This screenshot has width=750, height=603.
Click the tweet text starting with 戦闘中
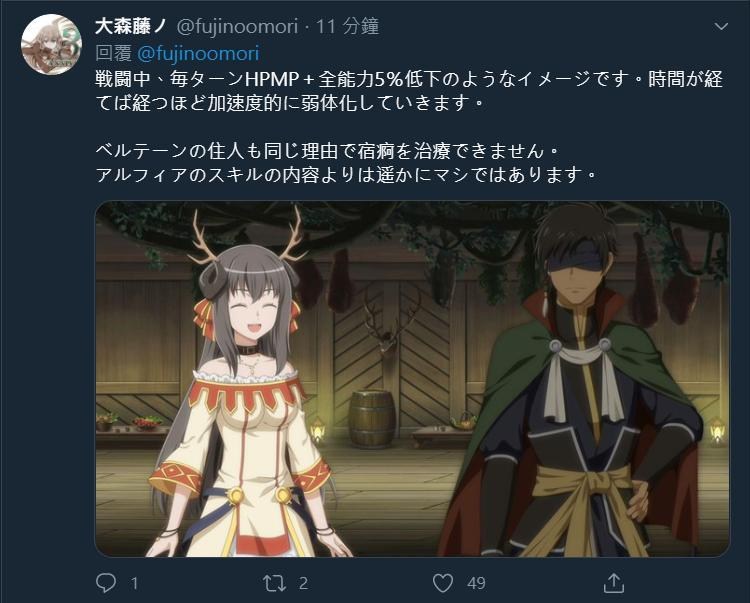click(x=409, y=91)
